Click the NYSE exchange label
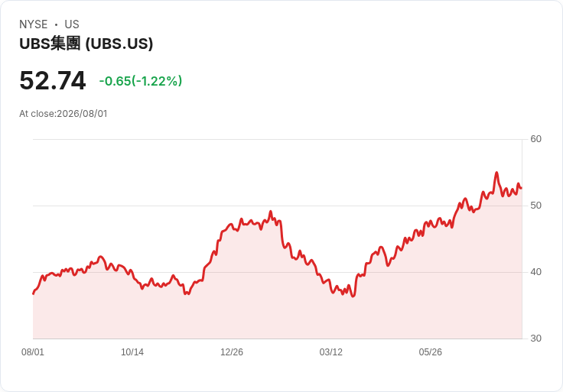The width and height of the screenshot is (563, 392). [x=34, y=24]
